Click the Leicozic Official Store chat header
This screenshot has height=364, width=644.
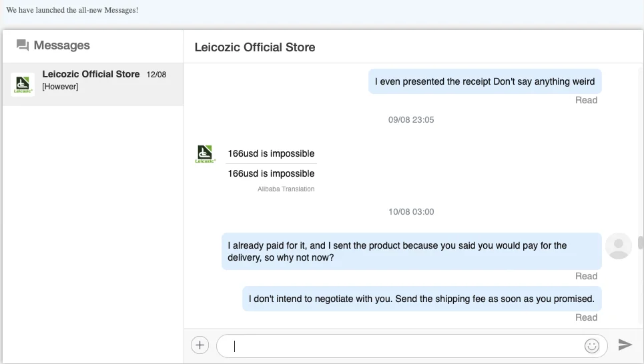tap(255, 47)
